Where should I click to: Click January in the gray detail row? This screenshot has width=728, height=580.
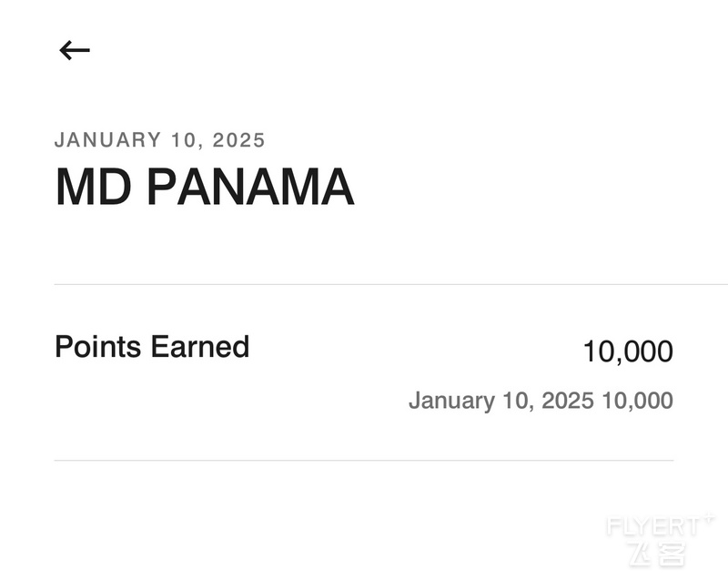pyautogui.click(x=451, y=401)
